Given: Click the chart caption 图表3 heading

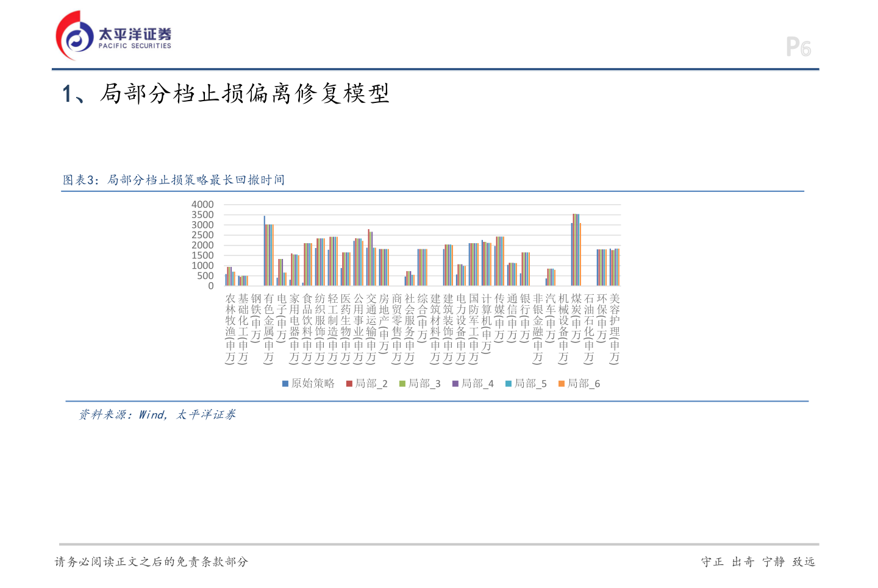Looking at the screenshot, I should click(174, 180).
